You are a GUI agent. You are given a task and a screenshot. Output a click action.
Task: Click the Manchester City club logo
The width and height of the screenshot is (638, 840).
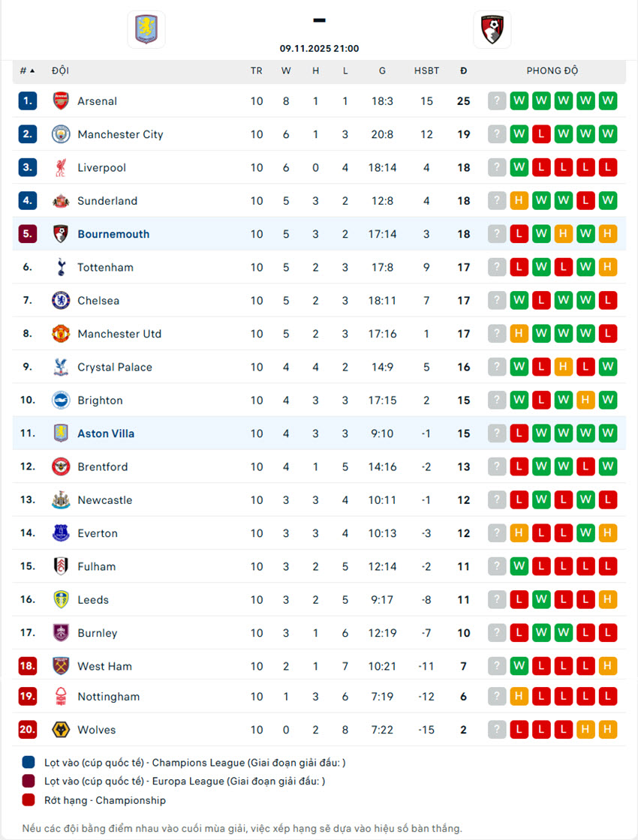[61, 134]
